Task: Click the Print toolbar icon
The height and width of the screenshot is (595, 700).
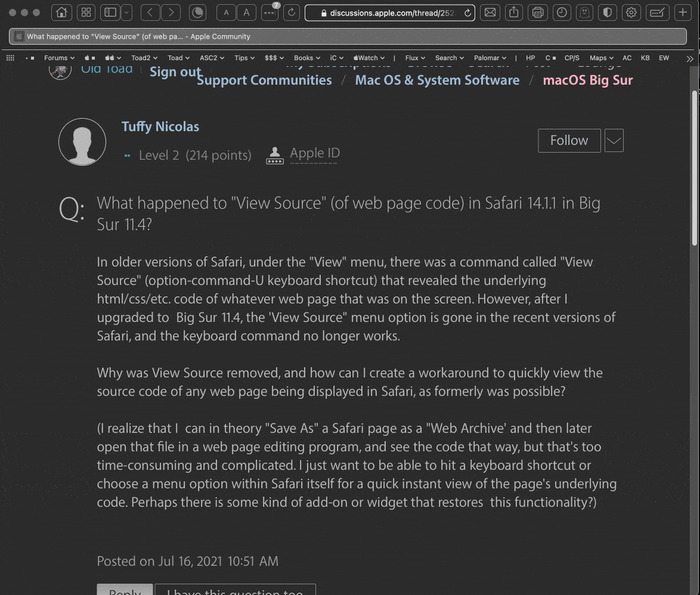Action: click(x=538, y=13)
